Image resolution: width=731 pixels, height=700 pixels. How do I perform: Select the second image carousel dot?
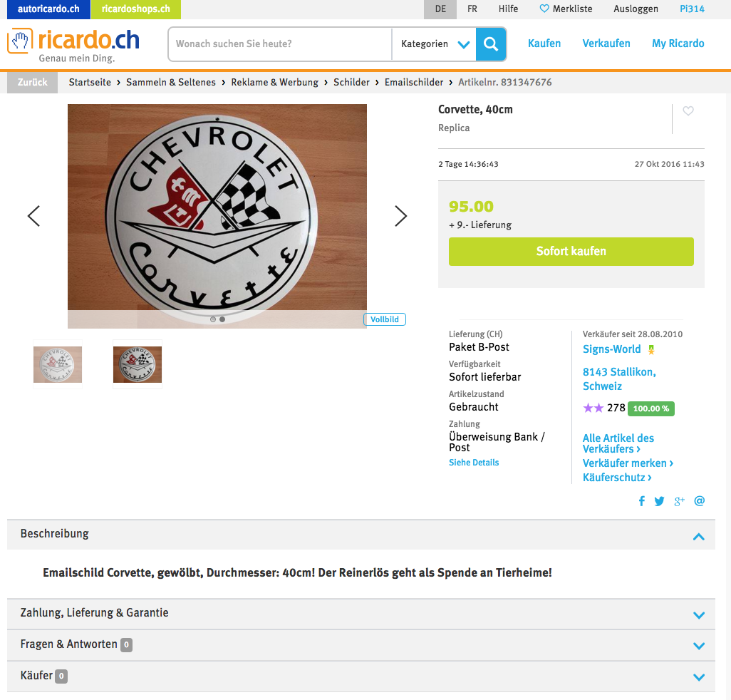tap(222, 319)
